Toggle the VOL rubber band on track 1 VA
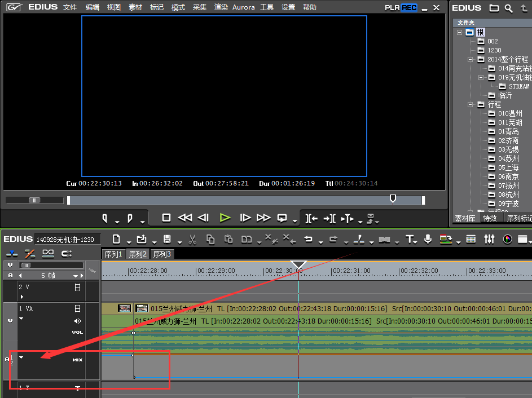Viewport: 532px width, 398px height. pos(77,332)
